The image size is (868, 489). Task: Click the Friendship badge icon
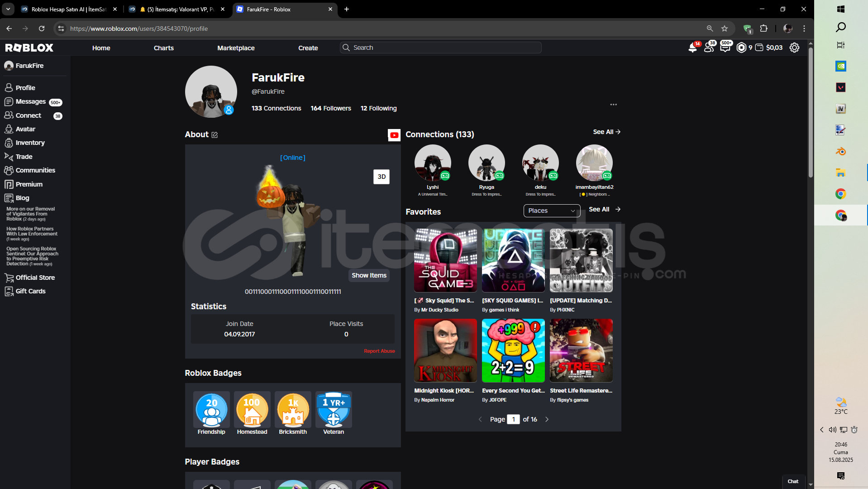coord(211,409)
